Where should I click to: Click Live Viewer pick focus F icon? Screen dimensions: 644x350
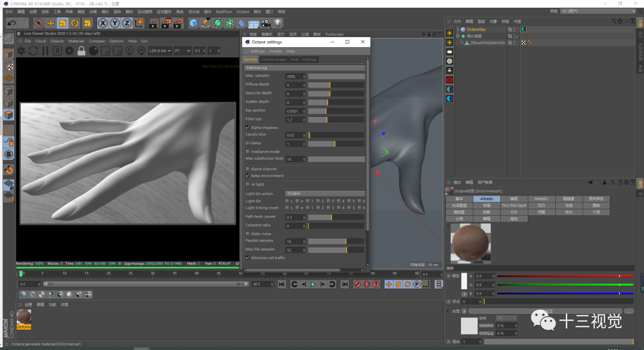pyautogui.click(x=129, y=51)
